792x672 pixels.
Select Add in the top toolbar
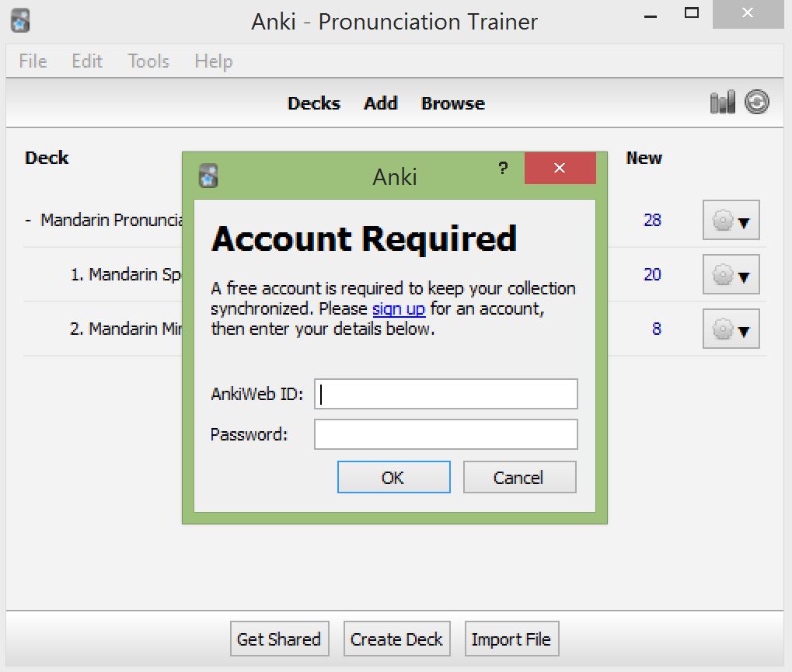point(380,103)
